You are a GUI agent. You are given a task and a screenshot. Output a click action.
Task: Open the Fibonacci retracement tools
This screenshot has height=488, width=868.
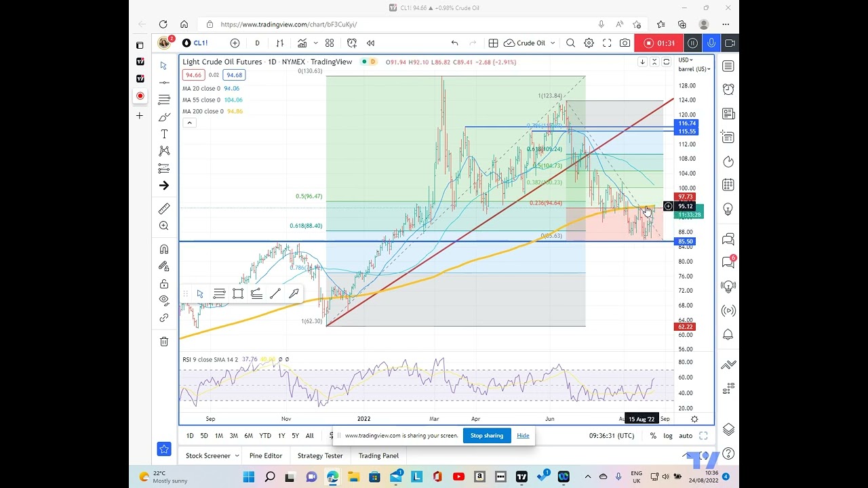pyautogui.click(x=163, y=100)
